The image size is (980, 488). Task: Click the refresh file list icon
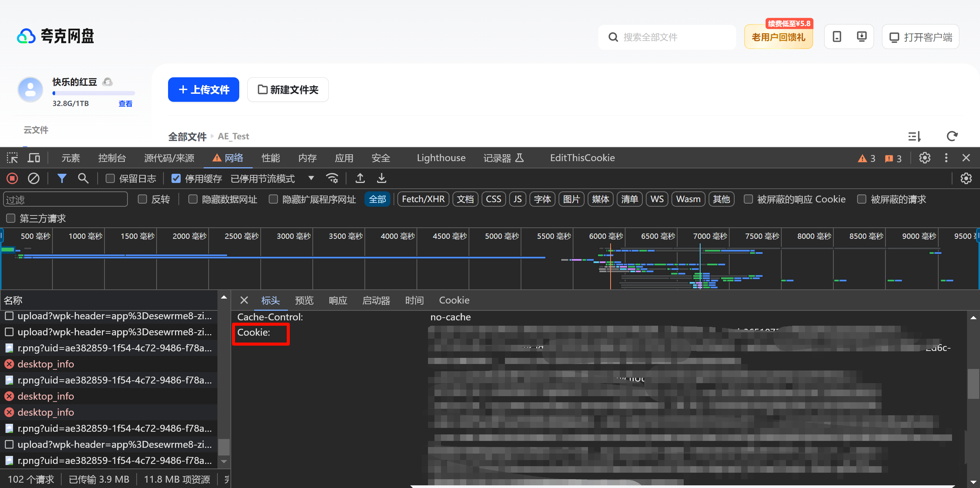tap(952, 136)
